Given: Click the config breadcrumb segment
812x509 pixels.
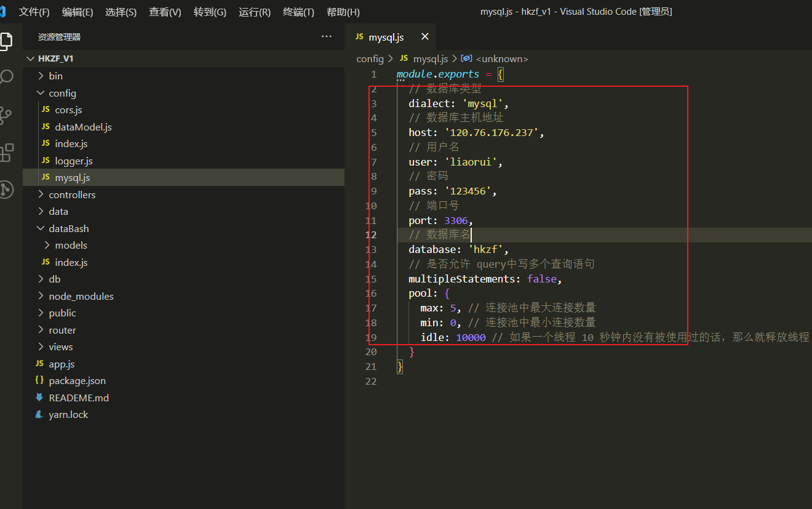Looking at the screenshot, I should [370, 58].
